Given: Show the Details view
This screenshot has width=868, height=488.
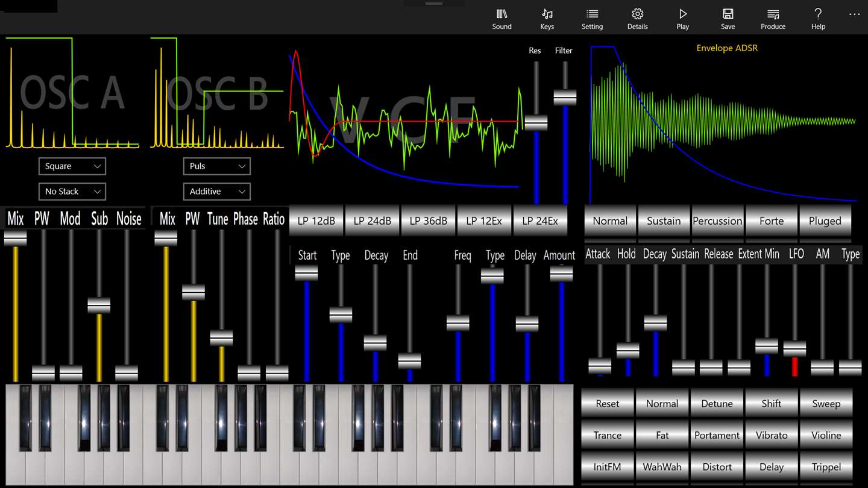Looking at the screenshot, I should [637, 19].
